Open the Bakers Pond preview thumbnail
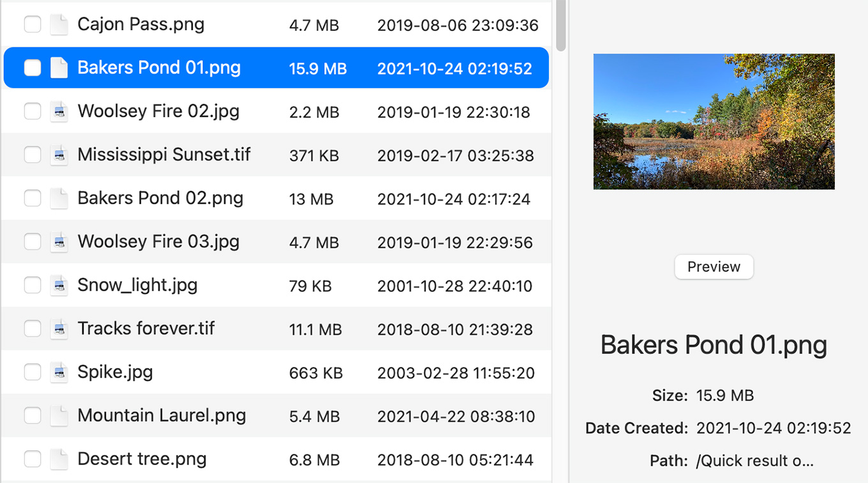Screen dimensions: 868x483 (x=714, y=121)
